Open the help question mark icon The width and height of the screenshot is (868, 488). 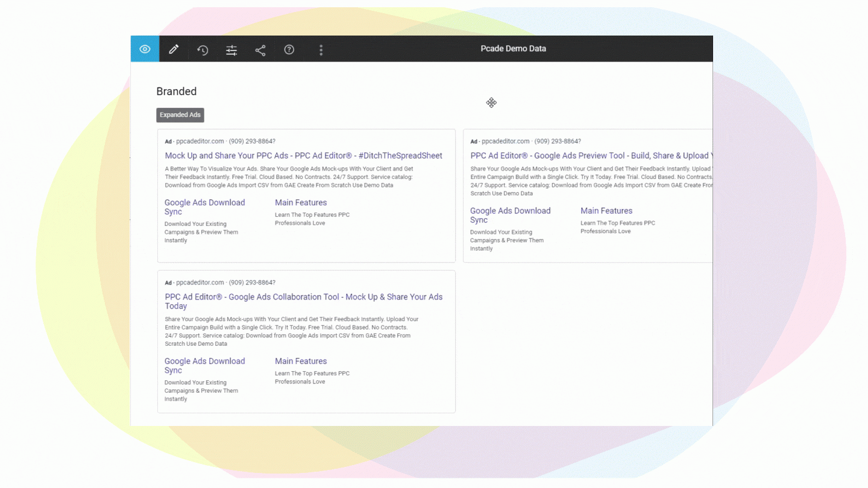(289, 49)
